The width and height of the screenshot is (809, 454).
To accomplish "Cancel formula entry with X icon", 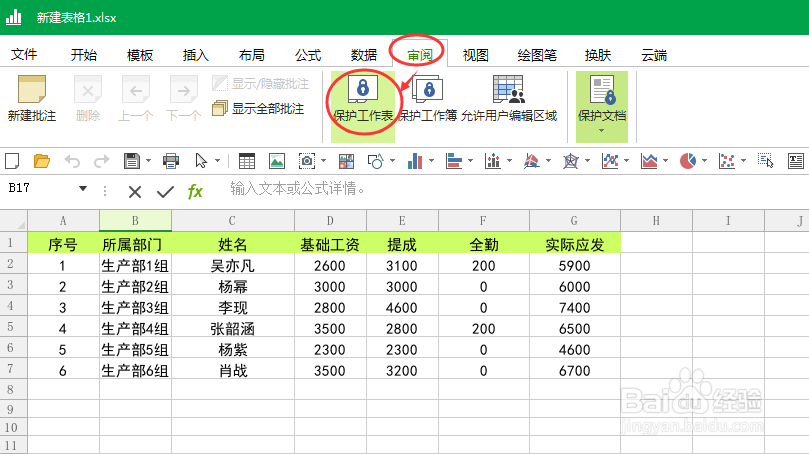I will (135, 192).
